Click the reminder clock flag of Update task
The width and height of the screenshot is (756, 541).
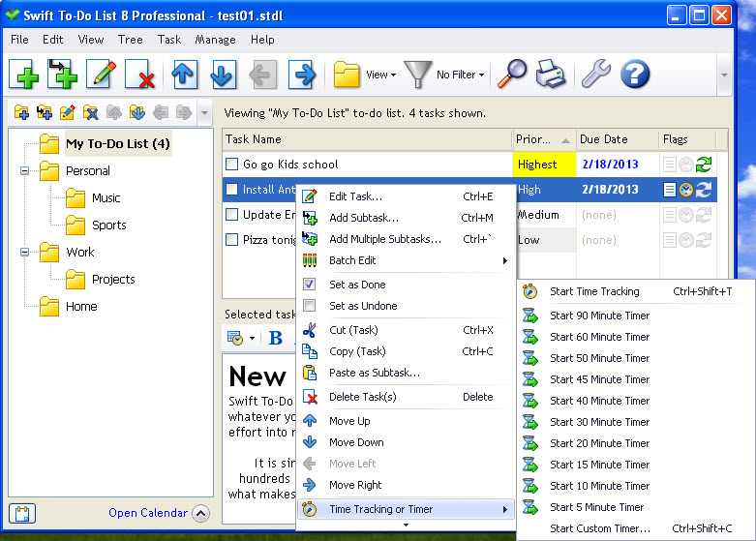(x=686, y=215)
